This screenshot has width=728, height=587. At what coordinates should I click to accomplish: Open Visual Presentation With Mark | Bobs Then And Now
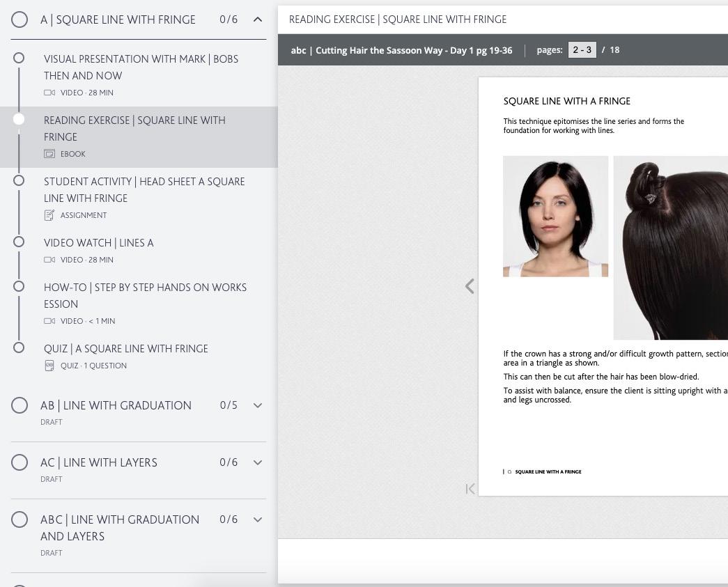(x=141, y=68)
